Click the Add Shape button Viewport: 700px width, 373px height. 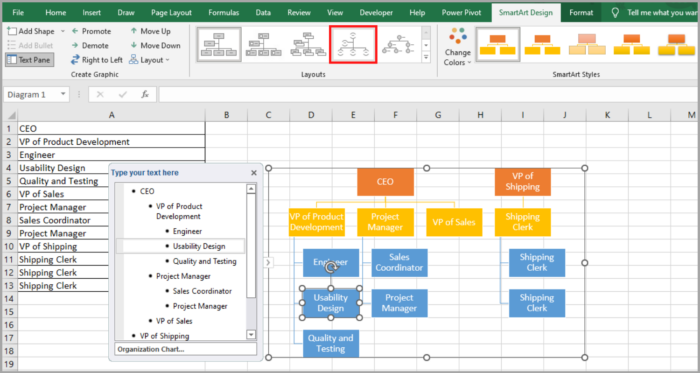coord(31,31)
